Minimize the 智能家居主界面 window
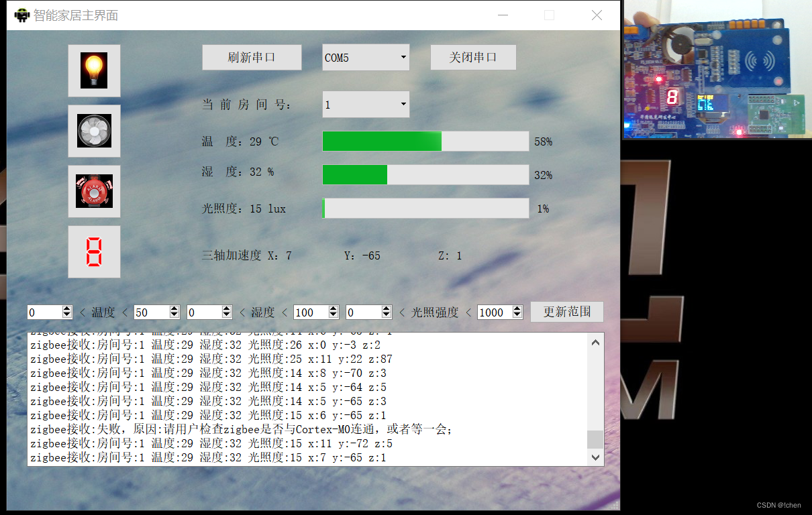Image resolution: width=812 pixels, height=515 pixels. [x=503, y=15]
